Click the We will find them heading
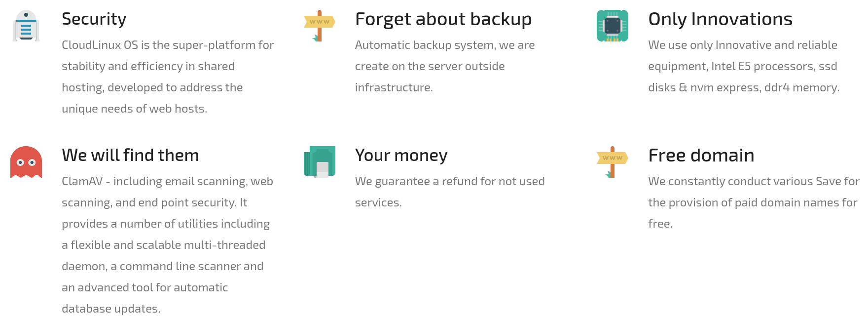868x321 pixels. [130, 156]
